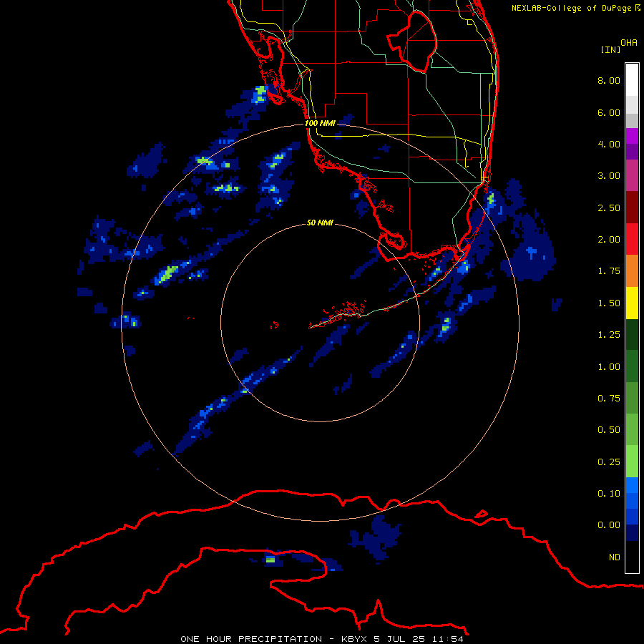Image resolution: width=644 pixels, height=644 pixels.
Task: Click the 100 NMI range ring label
Action: (x=320, y=123)
